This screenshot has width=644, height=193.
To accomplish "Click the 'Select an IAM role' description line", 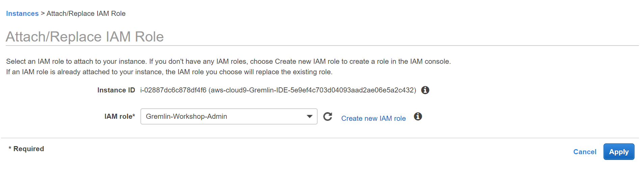I will click(x=229, y=61).
